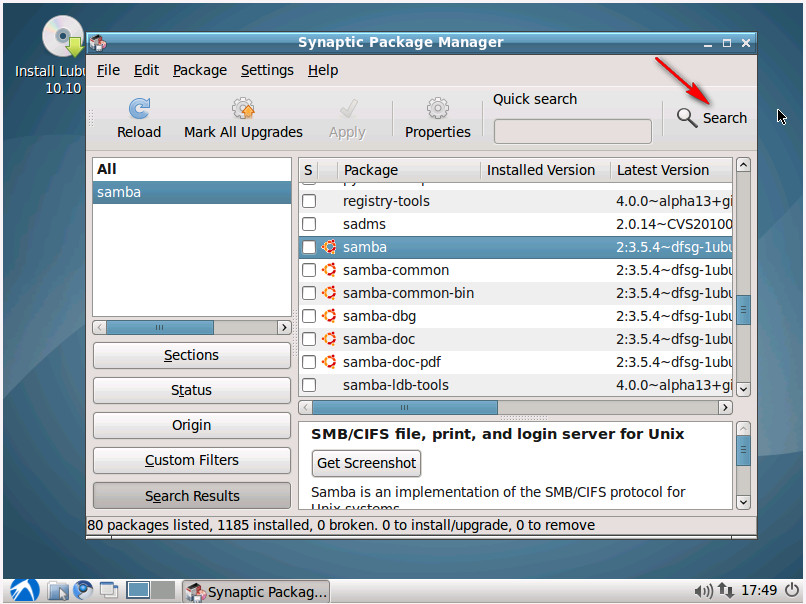Click the Synaptic window title bar icon
This screenshot has width=806, height=604.
(98, 43)
